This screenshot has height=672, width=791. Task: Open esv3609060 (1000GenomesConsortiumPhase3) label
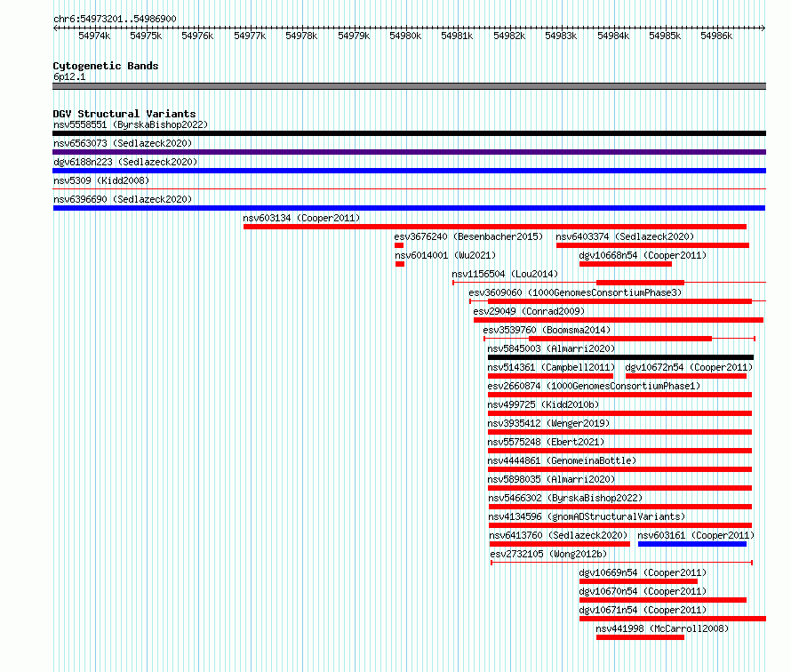[575, 292]
